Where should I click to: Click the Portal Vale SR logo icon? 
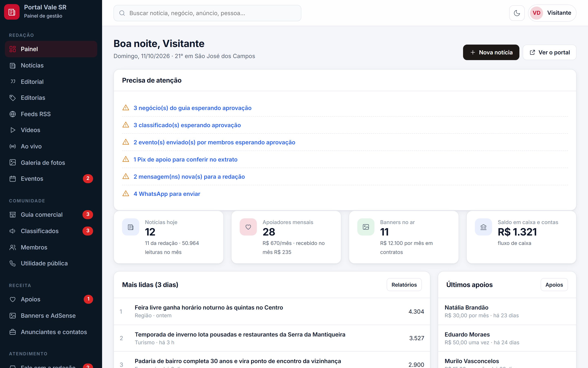click(12, 12)
